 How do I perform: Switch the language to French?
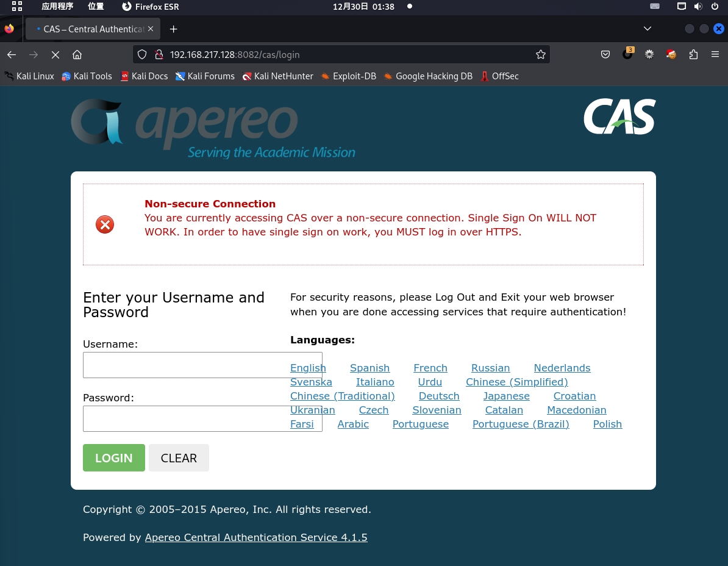coord(430,368)
